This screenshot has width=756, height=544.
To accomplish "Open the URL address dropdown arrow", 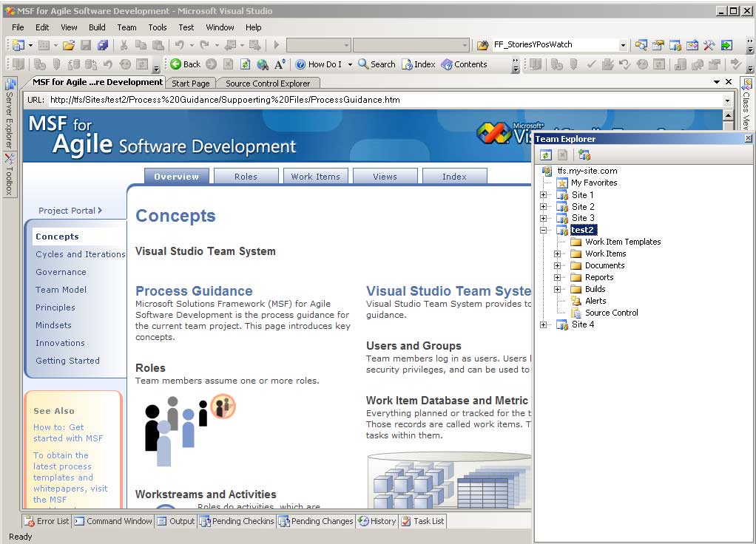I will click(727, 101).
